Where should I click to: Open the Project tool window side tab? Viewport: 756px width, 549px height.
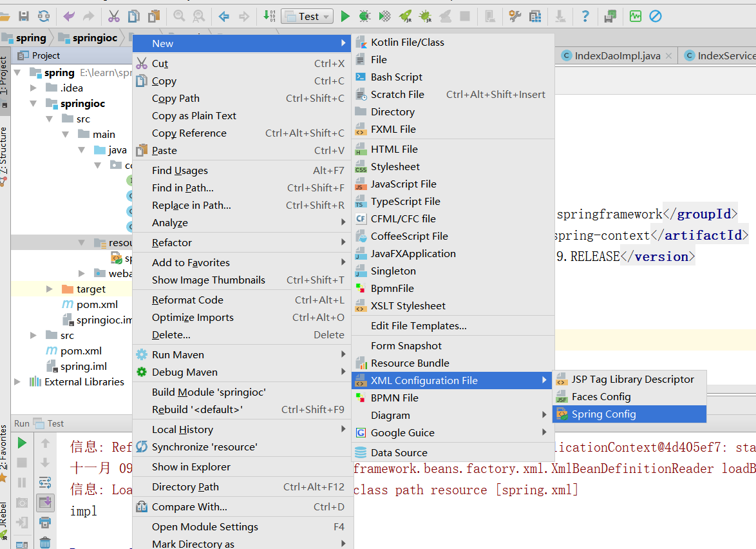tap(5, 80)
